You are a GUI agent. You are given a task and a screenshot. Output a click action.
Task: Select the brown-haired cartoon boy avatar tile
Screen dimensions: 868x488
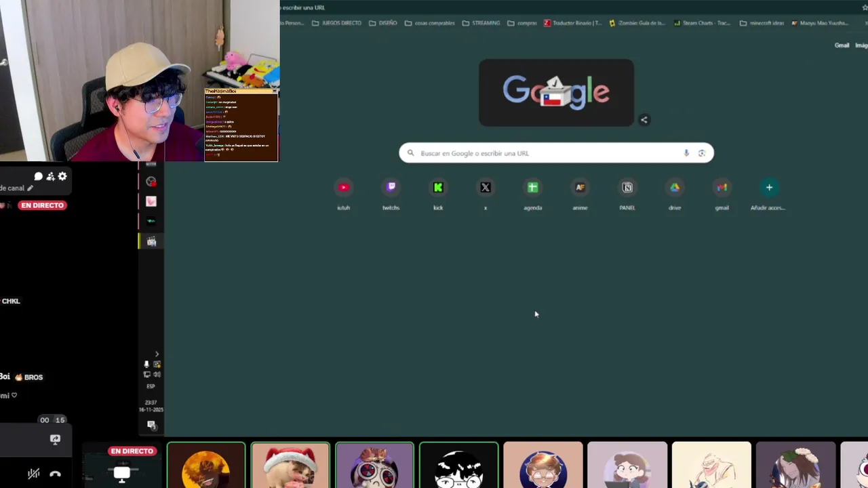[542, 466]
